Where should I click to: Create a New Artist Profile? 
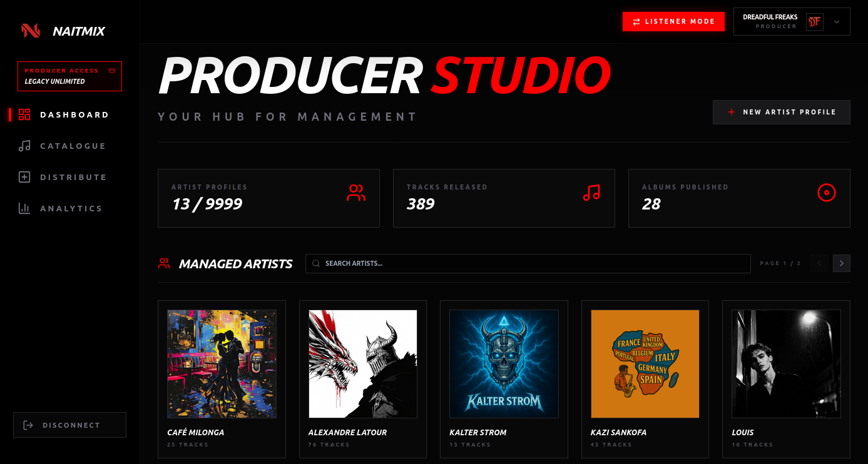coord(781,112)
